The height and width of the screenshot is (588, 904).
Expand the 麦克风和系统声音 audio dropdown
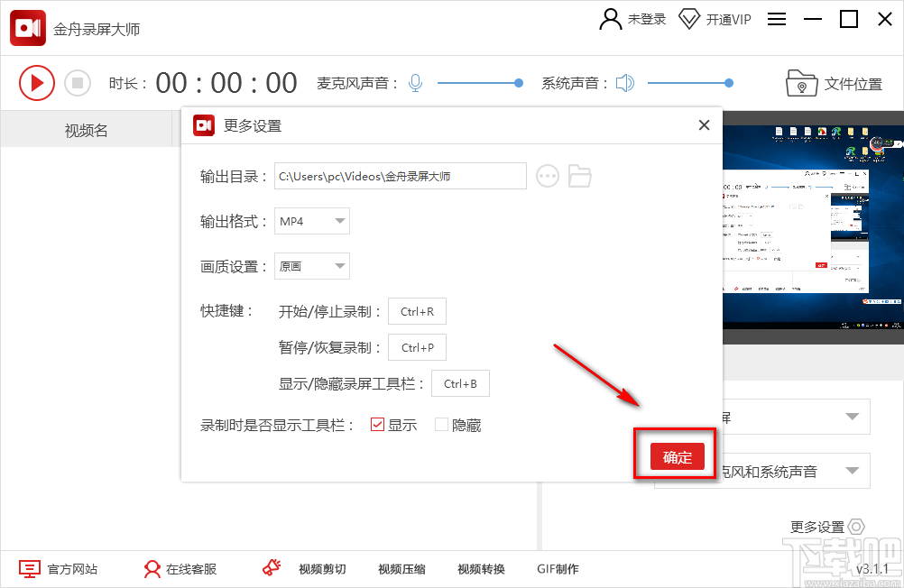coord(852,471)
